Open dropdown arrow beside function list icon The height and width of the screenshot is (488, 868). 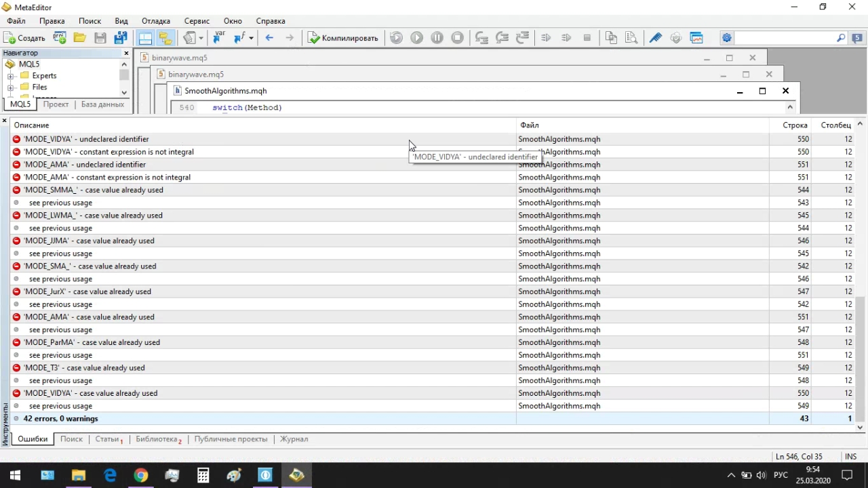(x=251, y=38)
